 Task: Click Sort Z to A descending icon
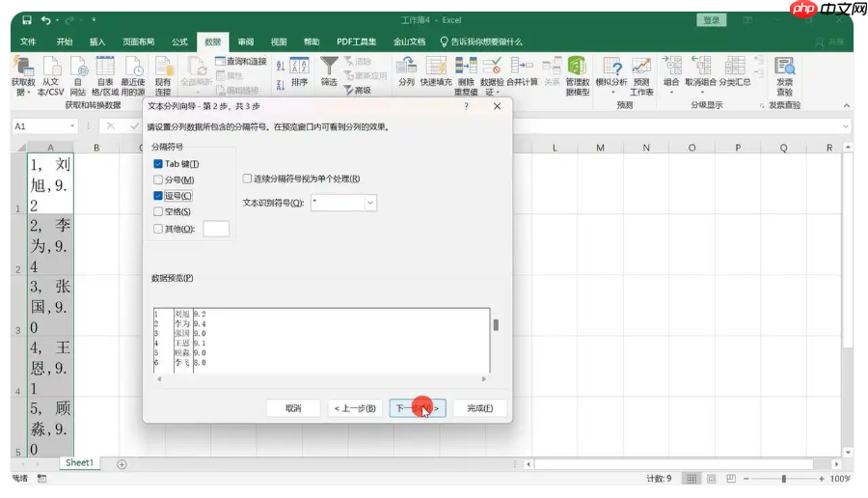point(281,85)
